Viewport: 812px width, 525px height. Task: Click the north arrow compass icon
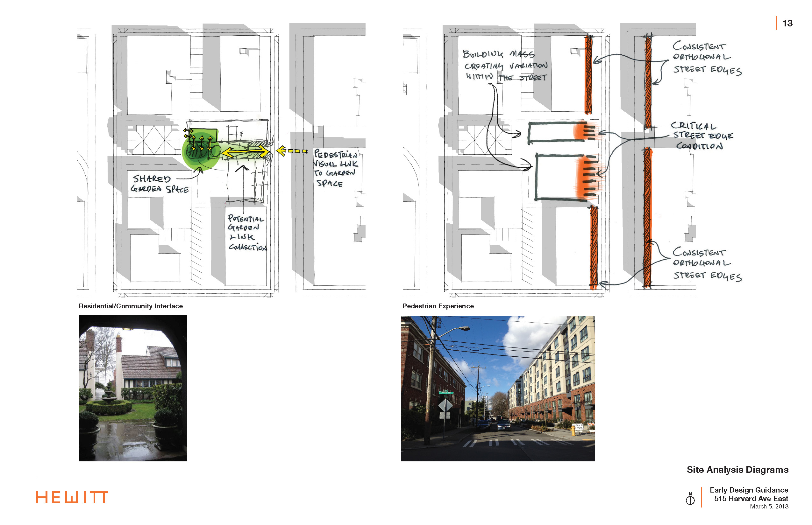click(x=690, y=500)
